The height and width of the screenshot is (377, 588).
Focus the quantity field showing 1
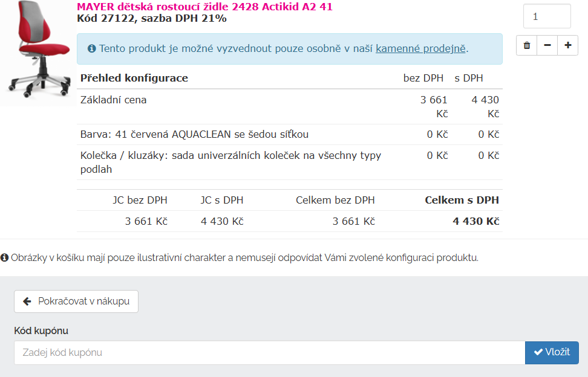pos(546,16)
